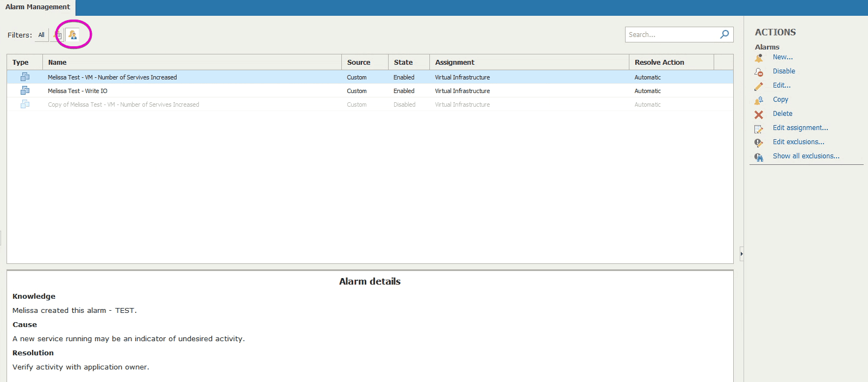The width and height of the screenshot is (868, 382).
Task: Sort by the Resolve Action column header
Action: pyautogui.click(x=671, y=62)
